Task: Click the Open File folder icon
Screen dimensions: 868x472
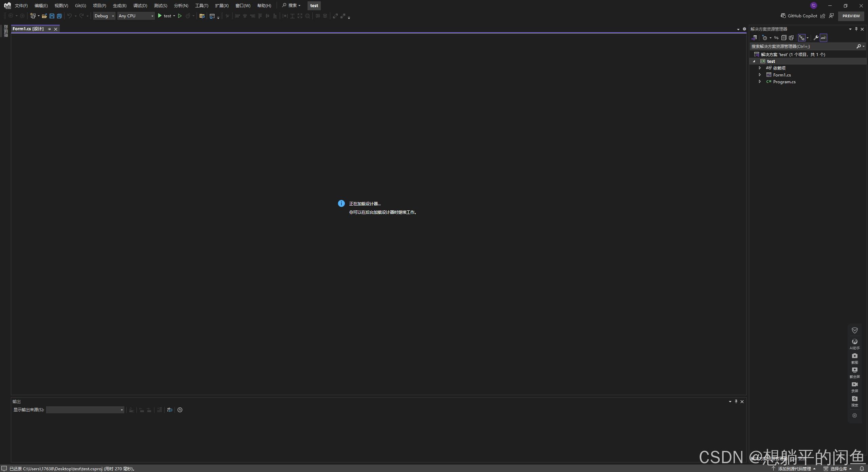Action: point(44,16)
